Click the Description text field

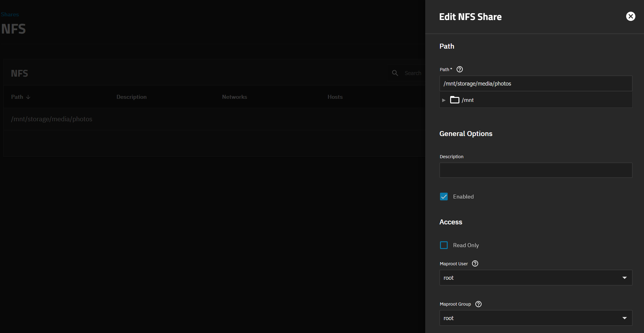click(535, 170)
